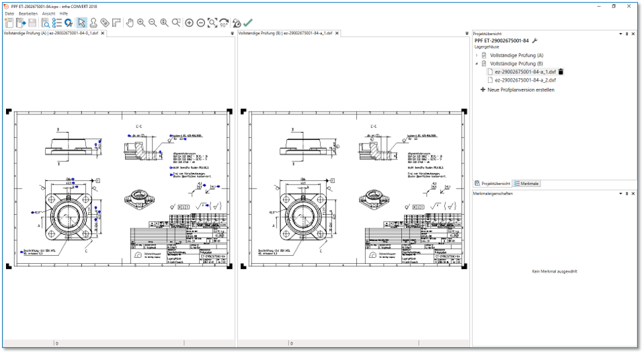Collapse Vollständige Prüfung (B) tree node
Image resolution: width=644 pixels, height=354 pixels.
pyautogui.click(x=477, y=63)
